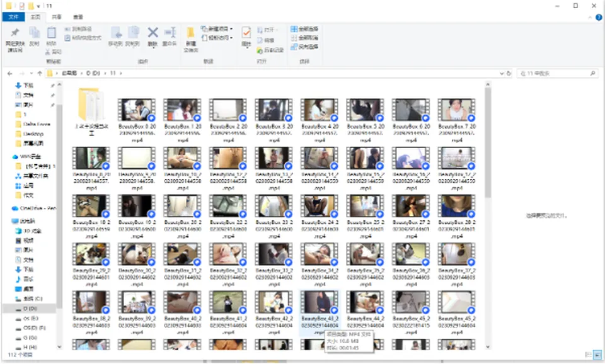
Task: Go up one level with up arrow
Action: [x=39, y=73]
